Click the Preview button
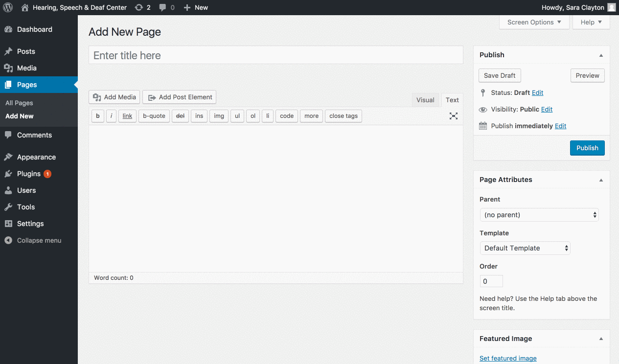This screenshot has height=364, width=619. point(588,75)
